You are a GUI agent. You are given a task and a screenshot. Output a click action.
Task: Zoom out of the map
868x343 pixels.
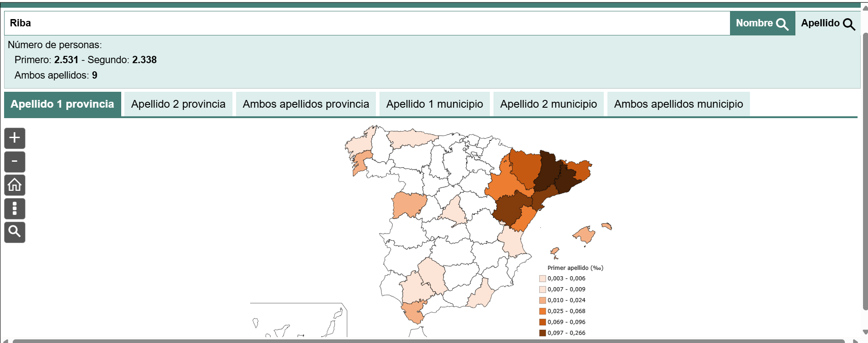pyautogui.click(x=15, y=162)
